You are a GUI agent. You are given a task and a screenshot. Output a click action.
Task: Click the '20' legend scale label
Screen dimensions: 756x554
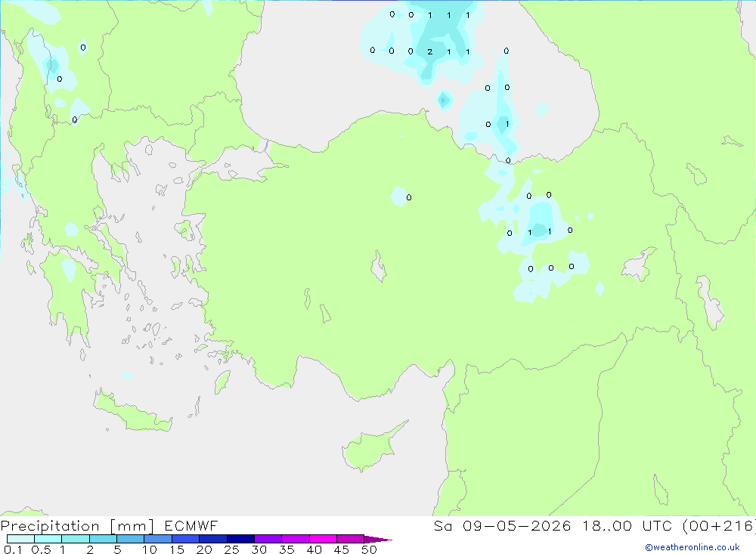(x=204, y=549)
